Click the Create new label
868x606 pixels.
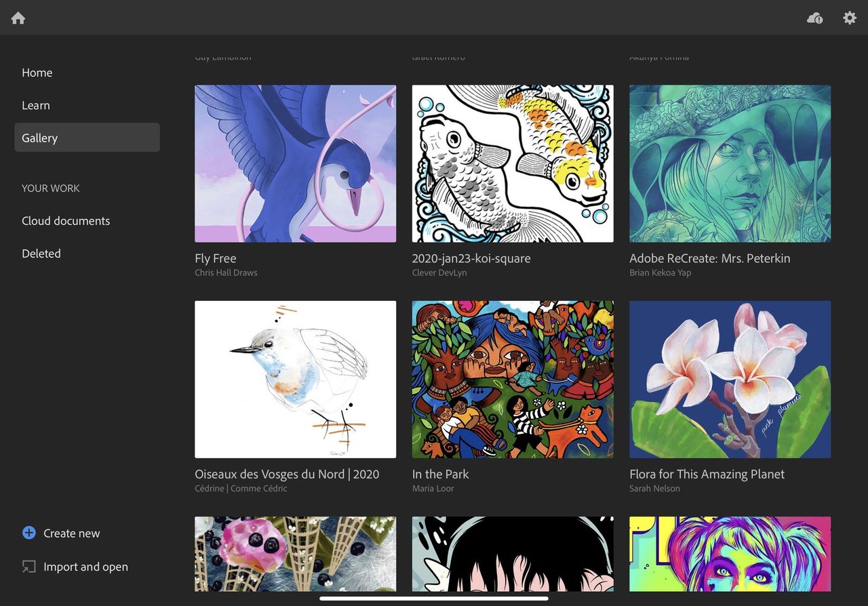[x=72, y=533]
